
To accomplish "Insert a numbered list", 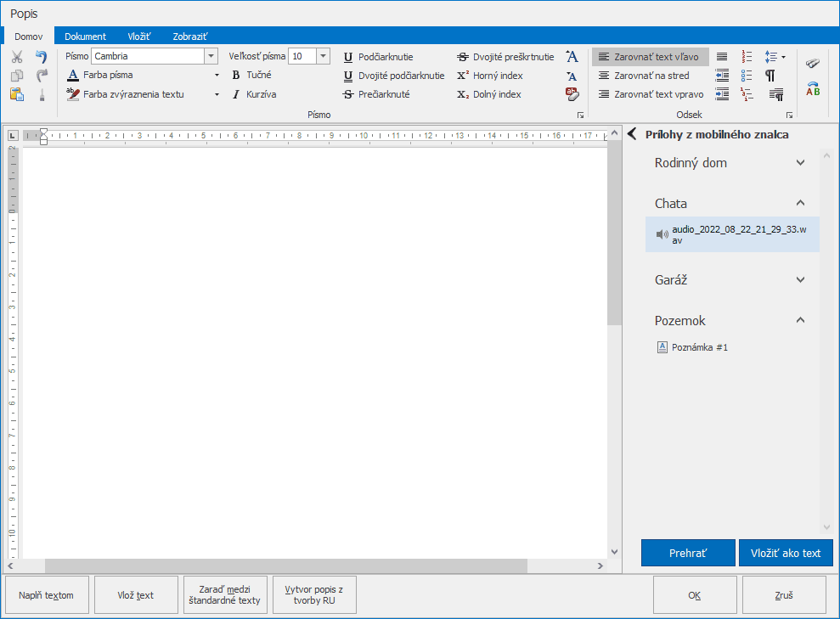I will point(747,57).
